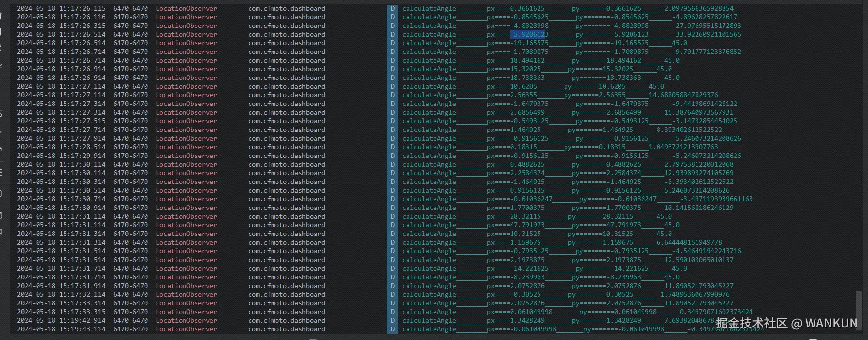Click px value -19.165575
The width and height of the screenshot is (868, 340).
pyautogui.click(x=529, y=43)
